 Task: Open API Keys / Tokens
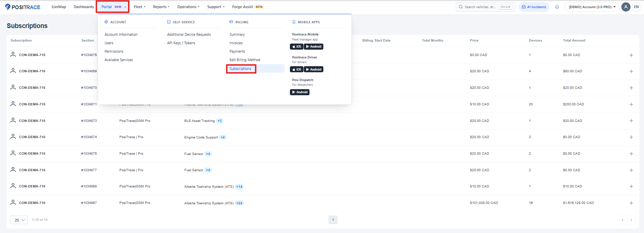[x=181, y=43]
